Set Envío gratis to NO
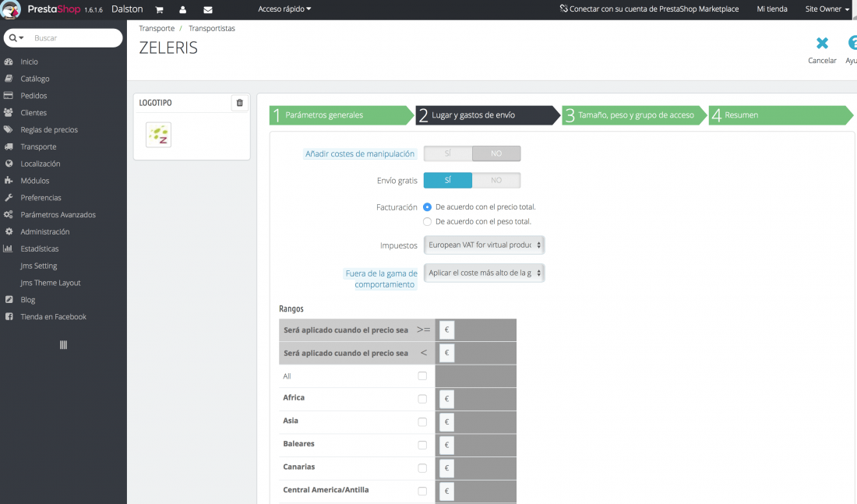This screenshot has width=857, height=504. pyautogui.click(x=496, y=181)
